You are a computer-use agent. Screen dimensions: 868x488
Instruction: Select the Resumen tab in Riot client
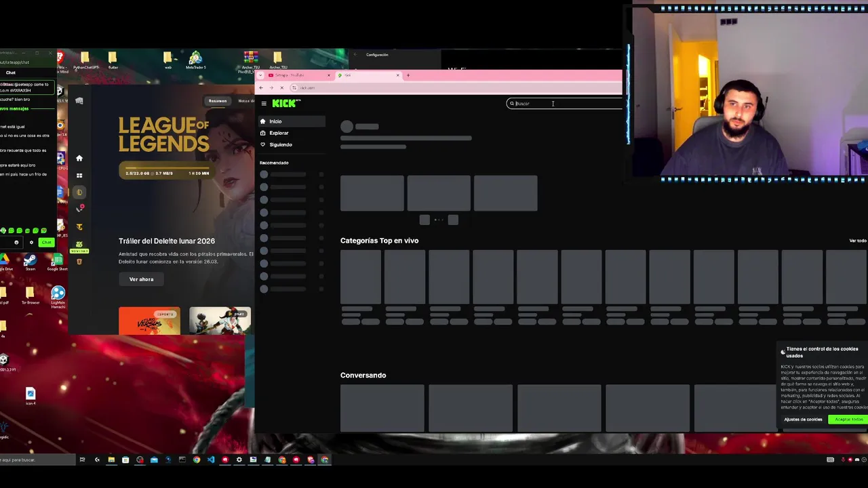click(218, 101)
